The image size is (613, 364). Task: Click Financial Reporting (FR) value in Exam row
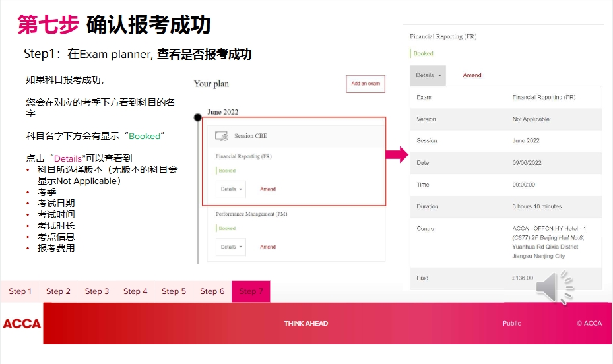[544, 97]
